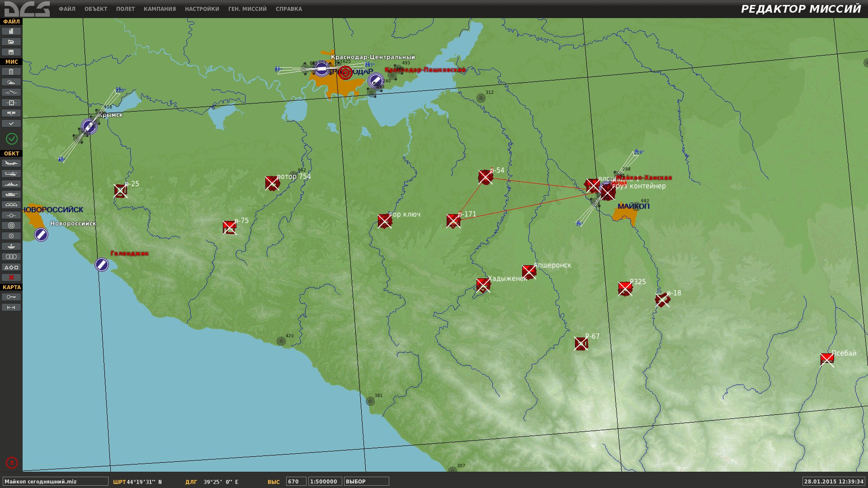Click the red X delete object icon

click(11, 277)
